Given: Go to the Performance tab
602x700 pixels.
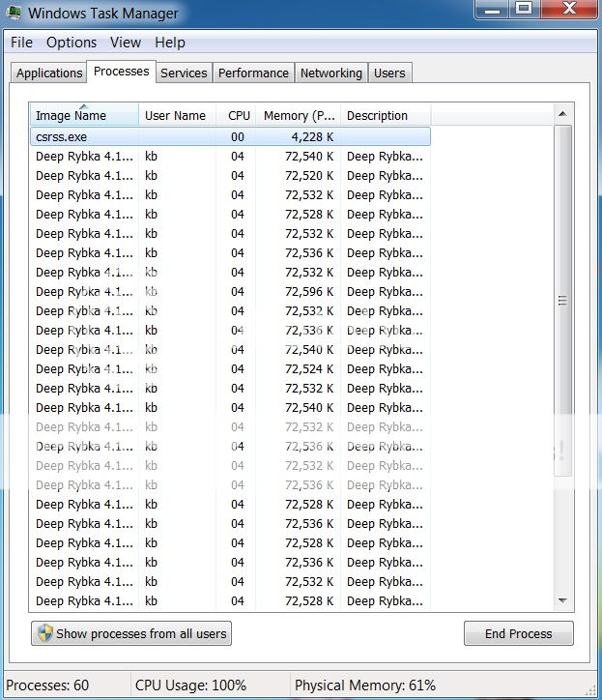Looking at the screenshot, I should pos(253,73).
